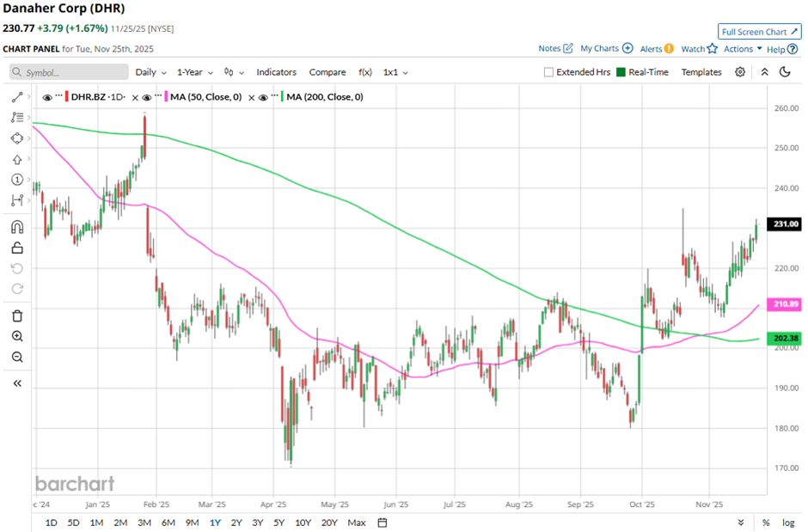
Task: Click the Alerts exclamation icon
Action: point(669,49)
